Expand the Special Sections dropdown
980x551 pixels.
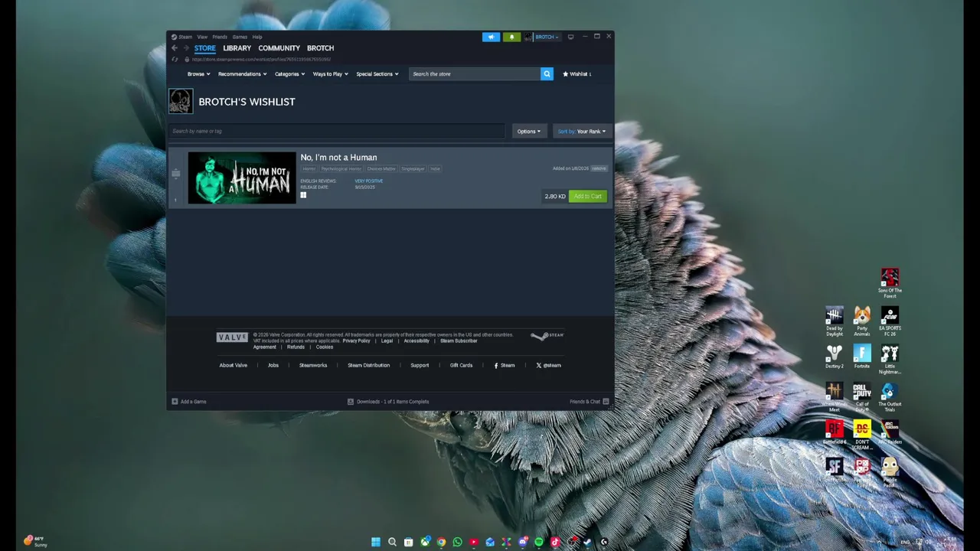377,74
